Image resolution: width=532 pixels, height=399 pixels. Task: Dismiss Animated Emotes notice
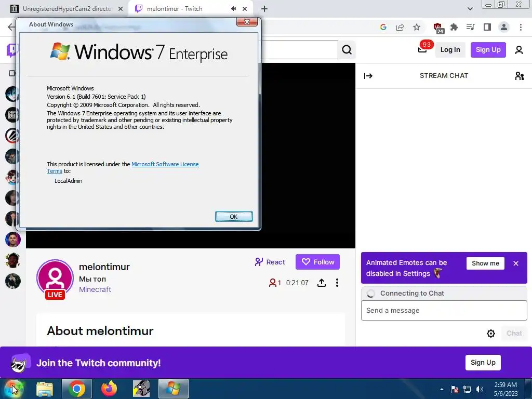pos(516,263)
